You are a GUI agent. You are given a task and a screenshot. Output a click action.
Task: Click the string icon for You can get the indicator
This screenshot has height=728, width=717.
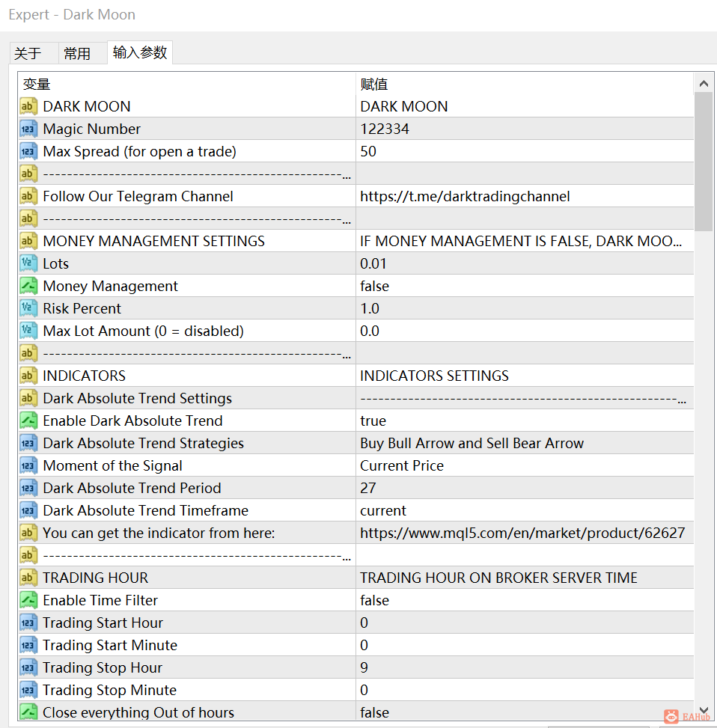click(28, 533)
